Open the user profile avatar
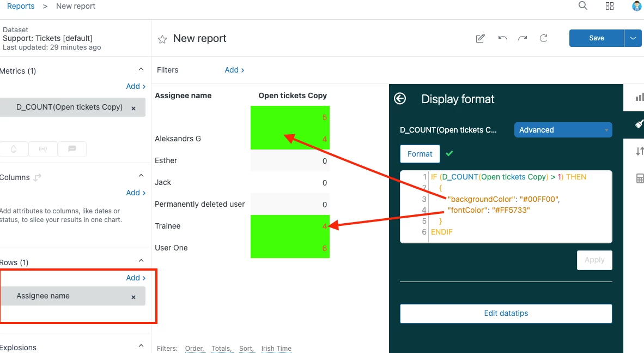This screenshot has height=353, width=644. (x=637, y=6)
